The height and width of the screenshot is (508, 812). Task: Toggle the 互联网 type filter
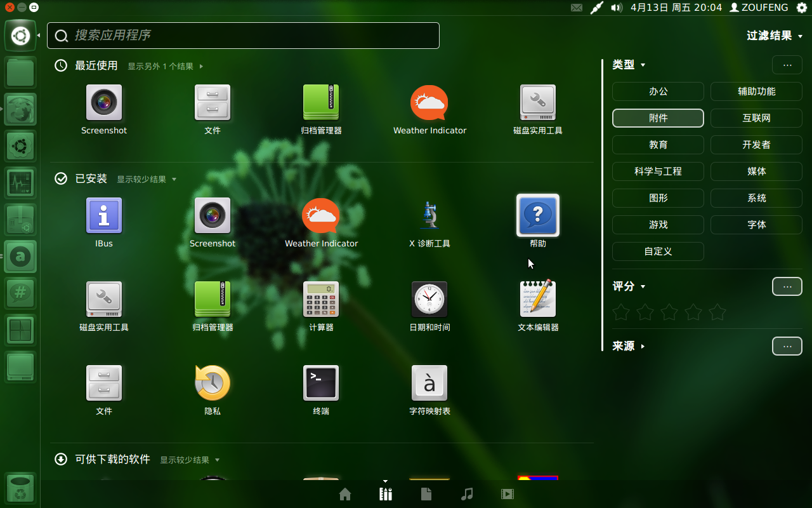click(x=756, y=118)
